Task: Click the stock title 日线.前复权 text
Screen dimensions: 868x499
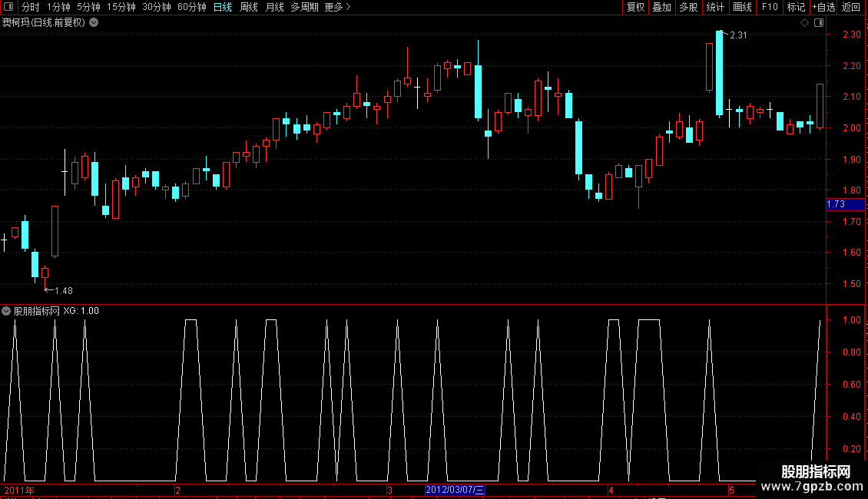Action: click(x=44, y=23)
